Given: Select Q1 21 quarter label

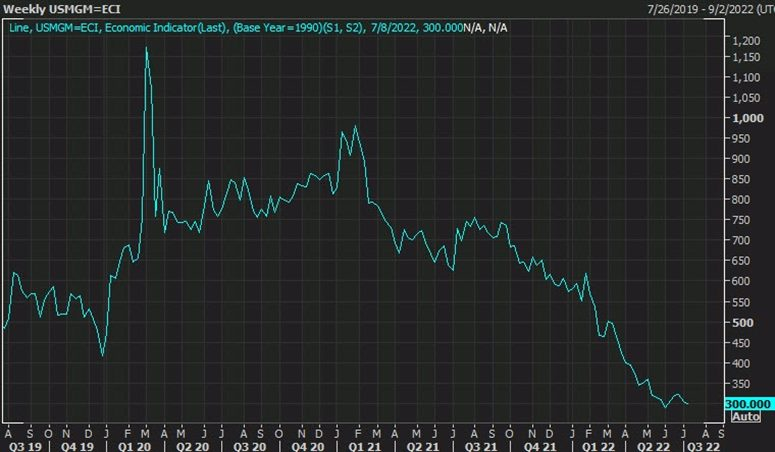Looking at the screenshot, I should coord(365,447).
